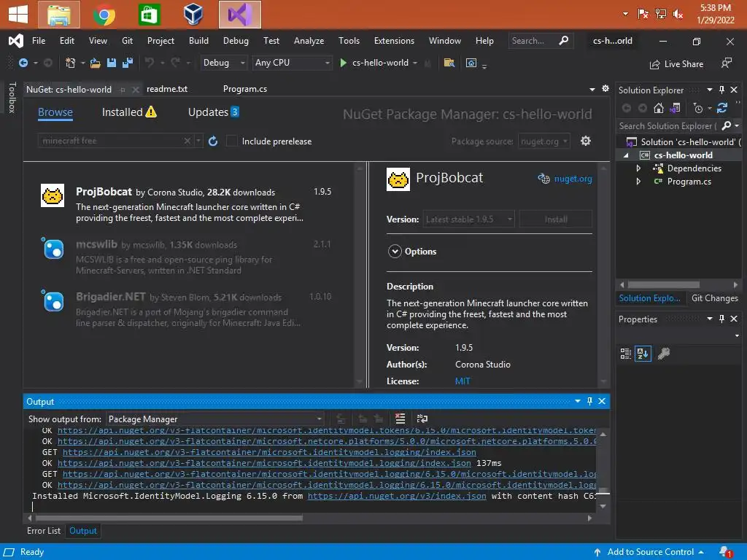747x560 pixels.
Task: Click Add to Source Control in status bar
Action: click(x=649, y=552)
